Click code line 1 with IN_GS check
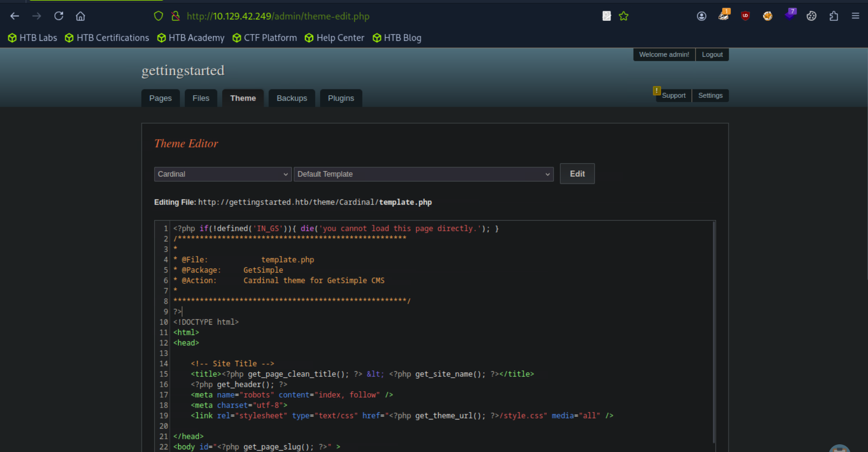The width and height of the screenshot is (868, 452). pos(336,228)
